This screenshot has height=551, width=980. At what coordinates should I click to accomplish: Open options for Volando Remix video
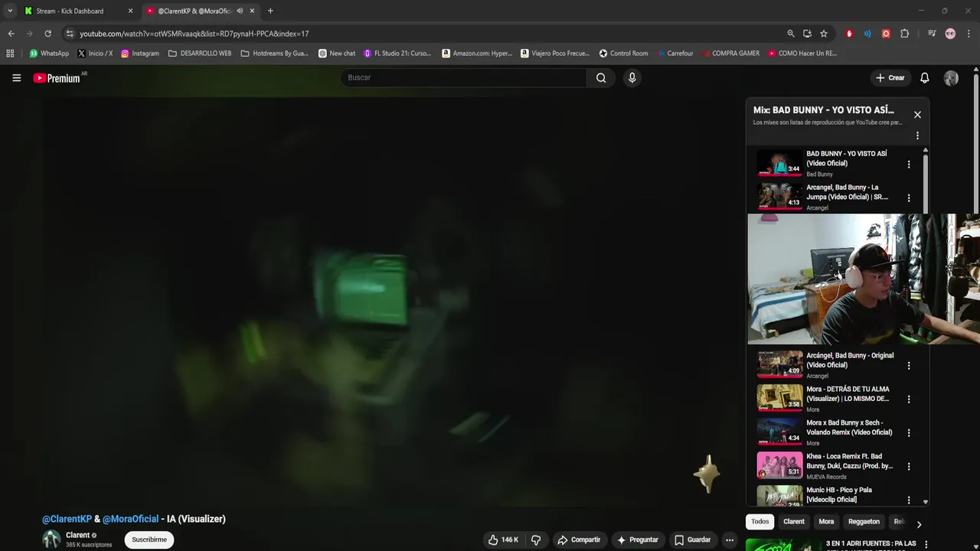pos(909,432)
